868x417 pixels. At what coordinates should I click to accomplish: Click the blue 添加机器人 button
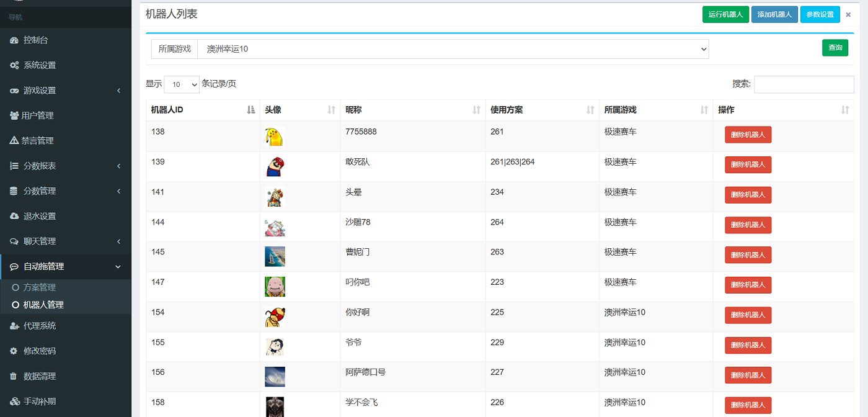774,14
